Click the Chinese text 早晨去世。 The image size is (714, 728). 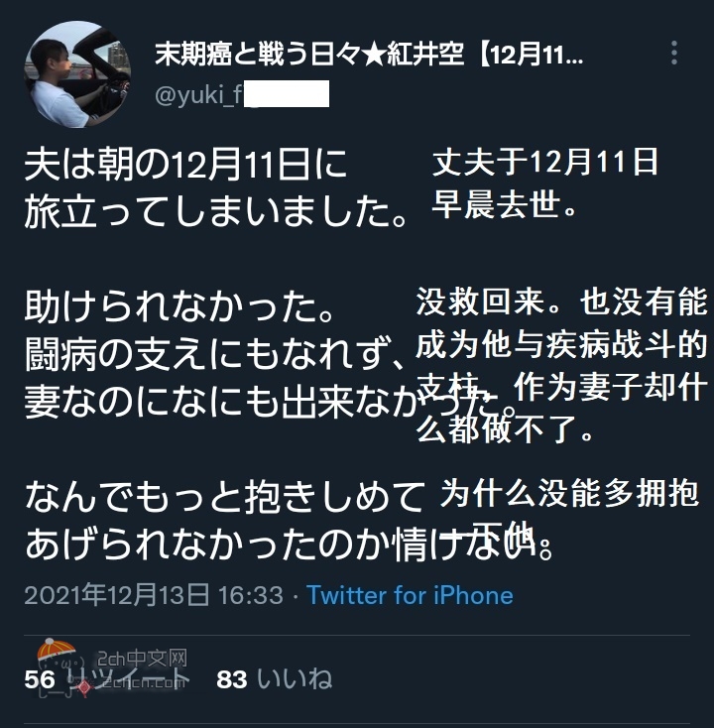(x=505, y=204)
